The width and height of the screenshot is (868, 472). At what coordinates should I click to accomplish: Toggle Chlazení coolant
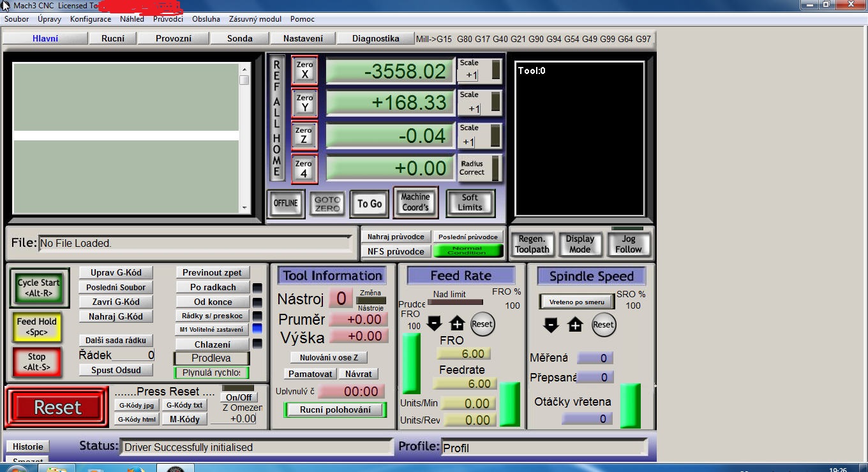pos(213,344)
